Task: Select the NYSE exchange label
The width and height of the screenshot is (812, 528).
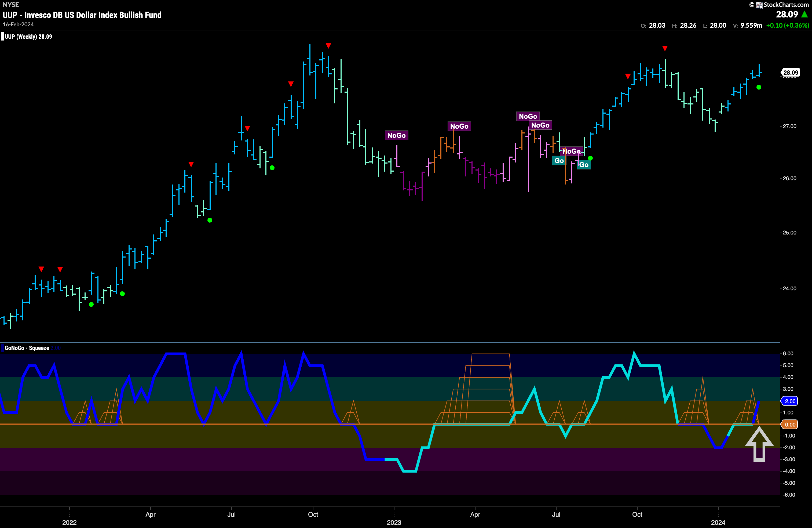Action: point(10,5)
